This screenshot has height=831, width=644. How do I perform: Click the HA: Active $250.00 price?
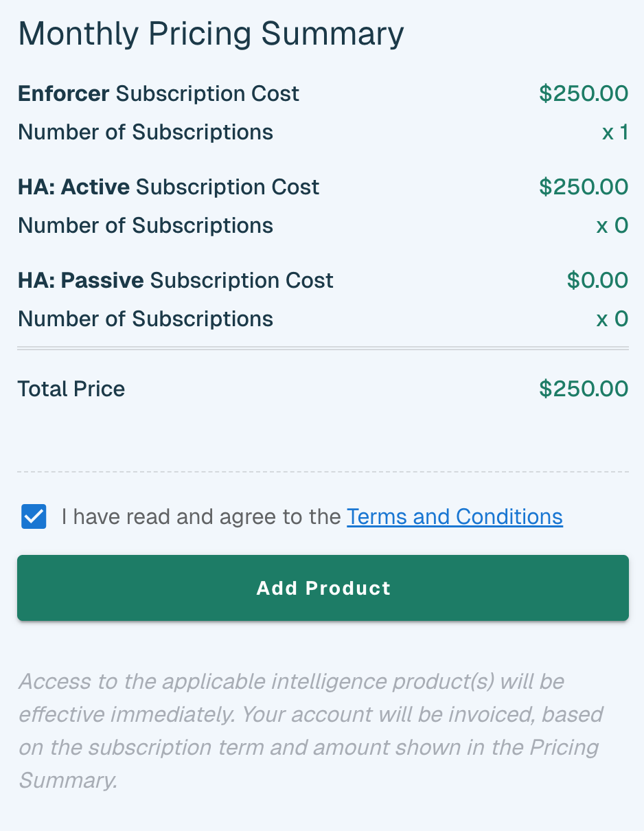584,187
